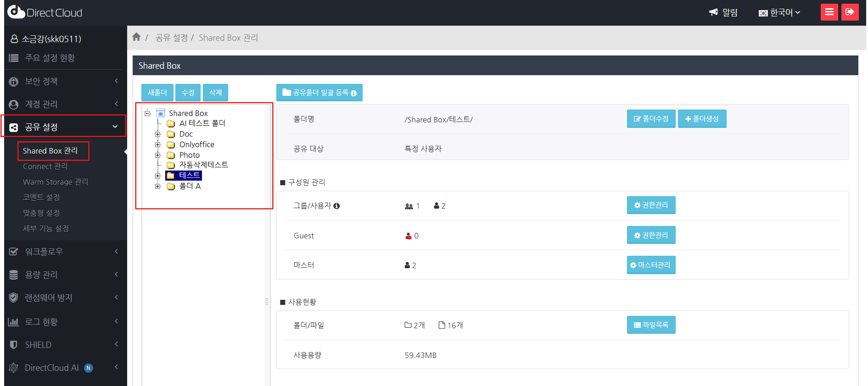Expand the 폴더 A tree node
This screenshot has height=386, width=868.
(x=158, y=187)
